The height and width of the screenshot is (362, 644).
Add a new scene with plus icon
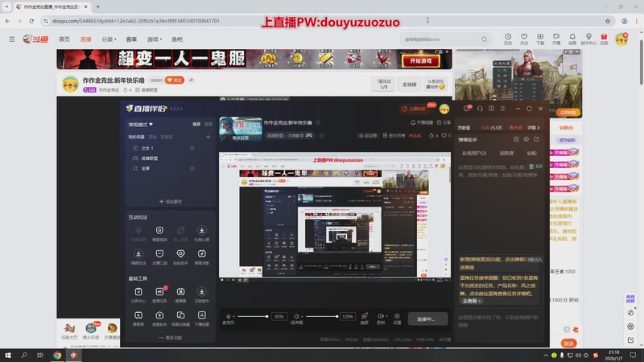pos(208,137)
